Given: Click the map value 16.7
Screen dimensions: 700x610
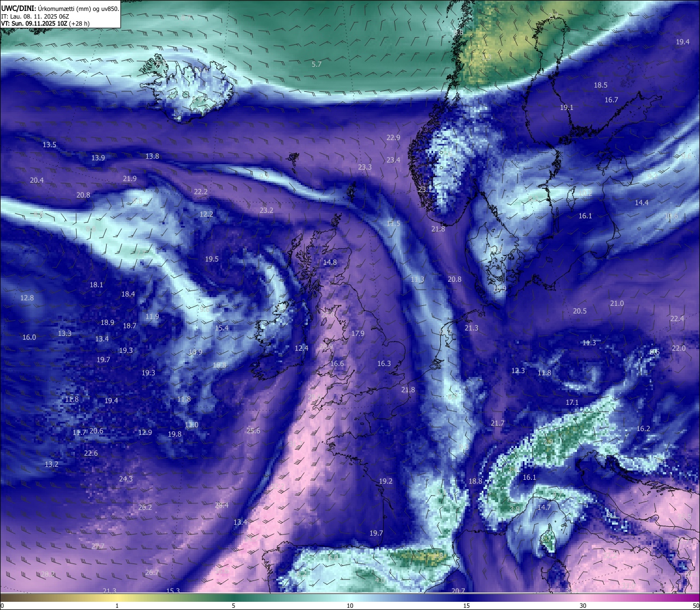Looking at the screenshot, I should [x=611, y=100].
